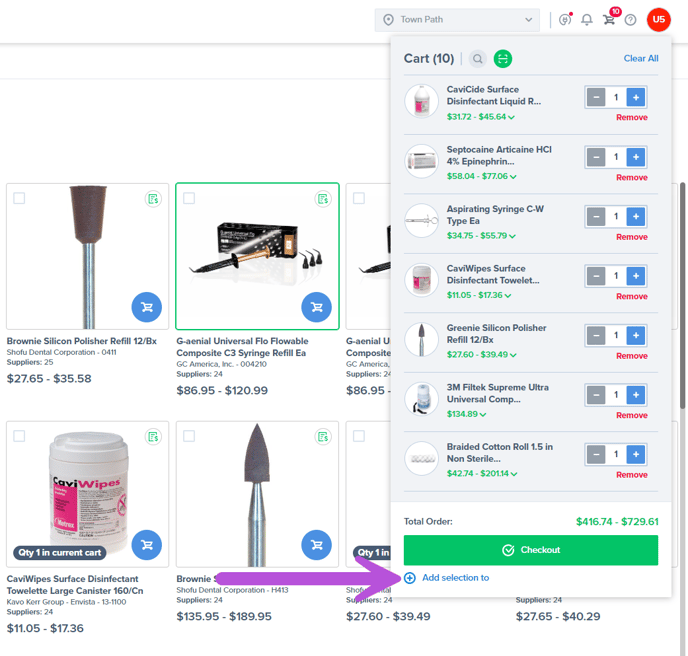Open the notifications bell icon
The image size is (688, 656).
(587, 20)
